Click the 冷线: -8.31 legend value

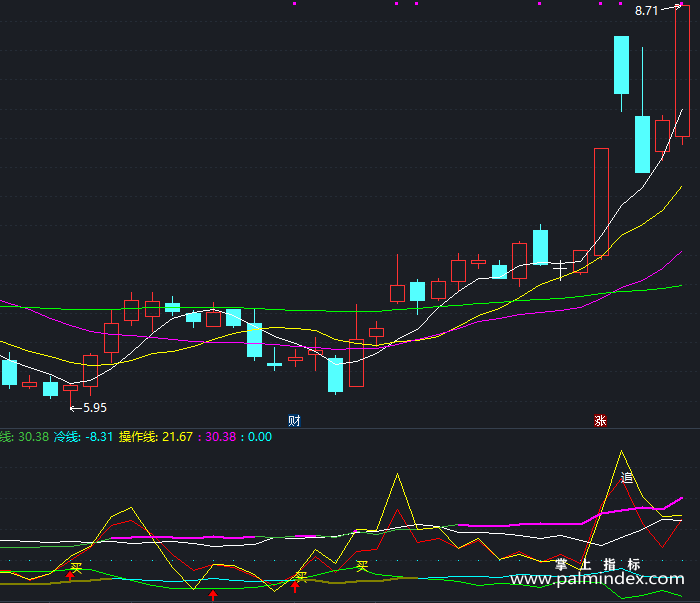coord(83,437)
